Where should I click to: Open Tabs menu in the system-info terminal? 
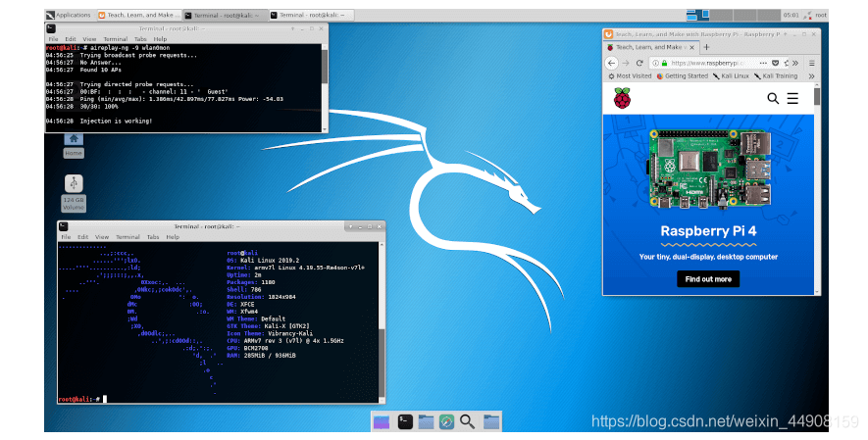pos(153,236)
